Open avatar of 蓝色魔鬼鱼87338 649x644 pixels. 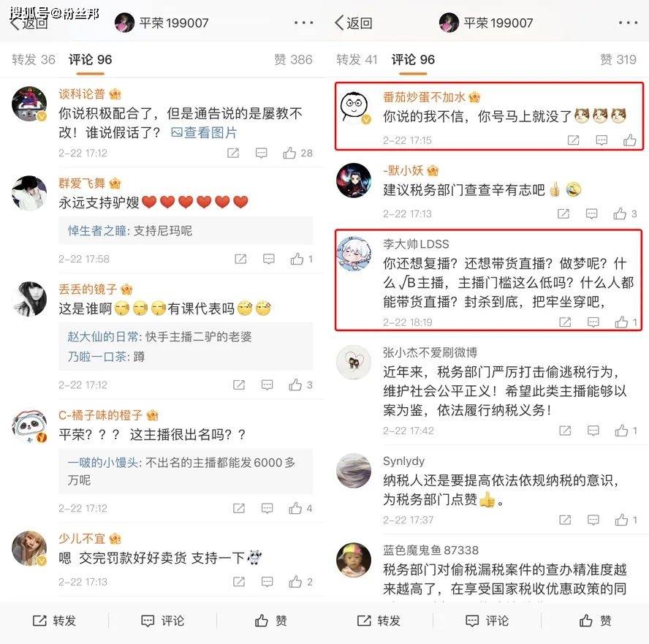[x=354, y=559]
